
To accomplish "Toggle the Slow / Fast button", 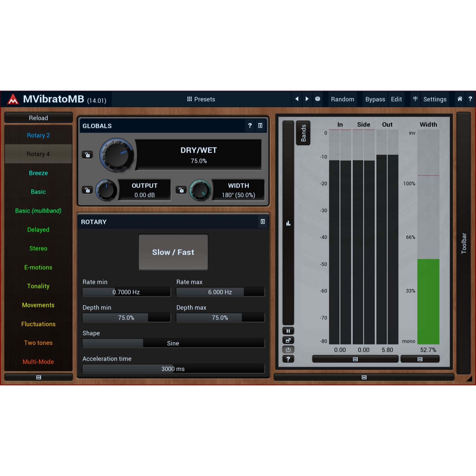I will point(173,252).
